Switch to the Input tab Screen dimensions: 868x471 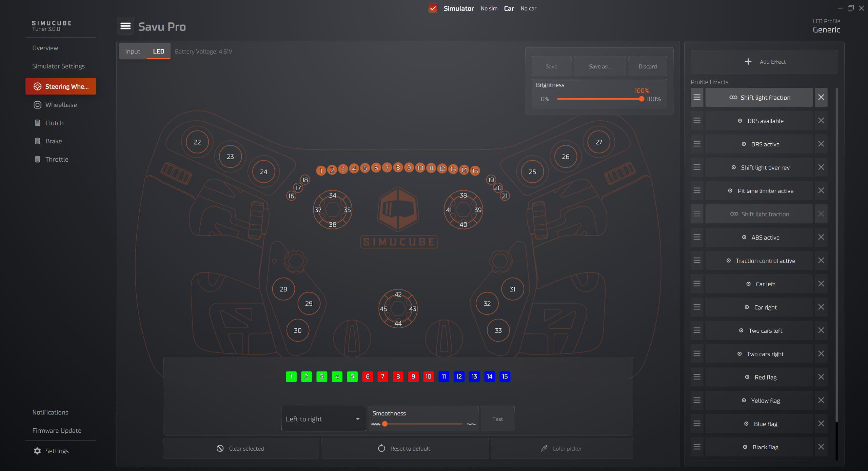point(132,51)
